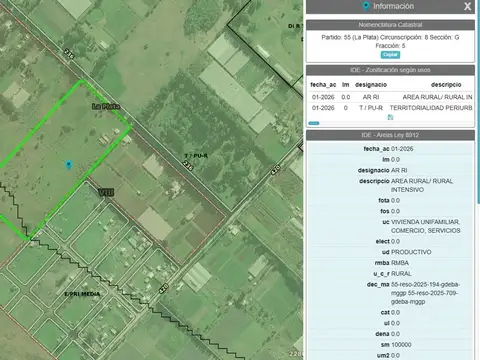
Task: Click the horizontal scrollbar of the zonificación table
Action: [314, 123]
